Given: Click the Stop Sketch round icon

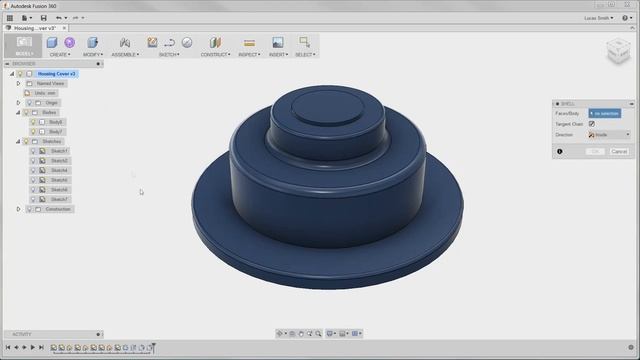Looking at the screenshot, I should tap(187, 42).
